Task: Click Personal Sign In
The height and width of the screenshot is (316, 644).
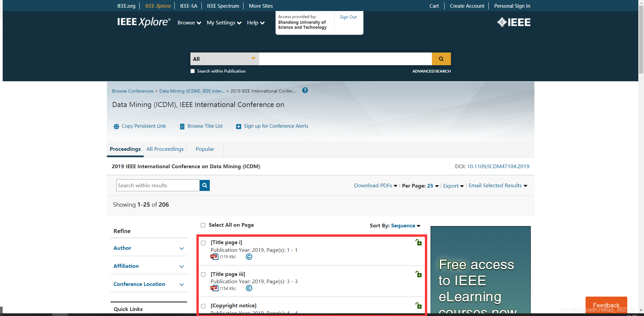Action: 512,6
